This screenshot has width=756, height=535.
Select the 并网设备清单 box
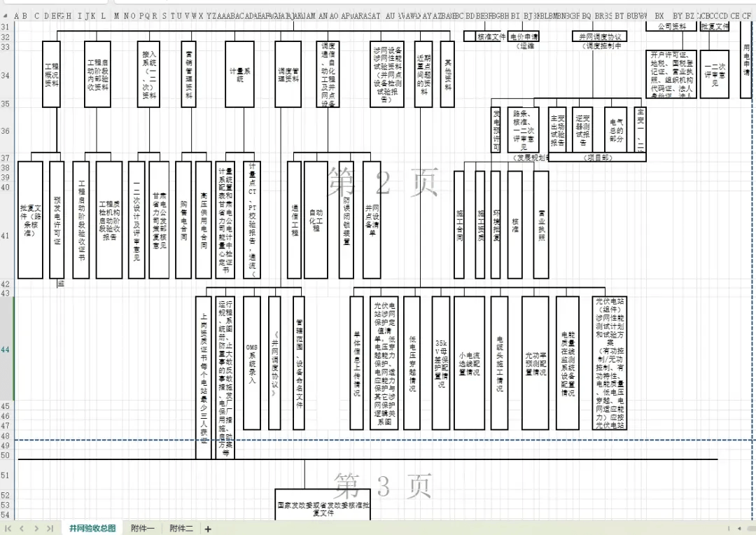(371, 219)
